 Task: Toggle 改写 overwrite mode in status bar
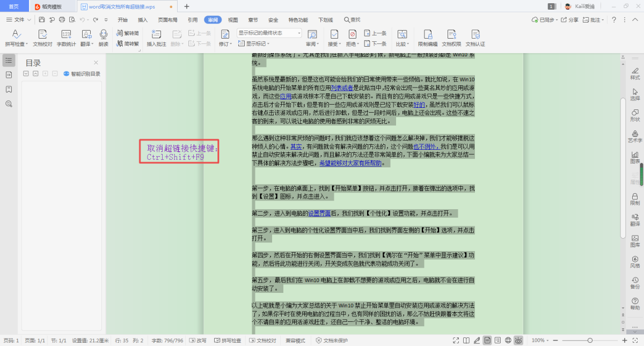(x=197, y=341)
